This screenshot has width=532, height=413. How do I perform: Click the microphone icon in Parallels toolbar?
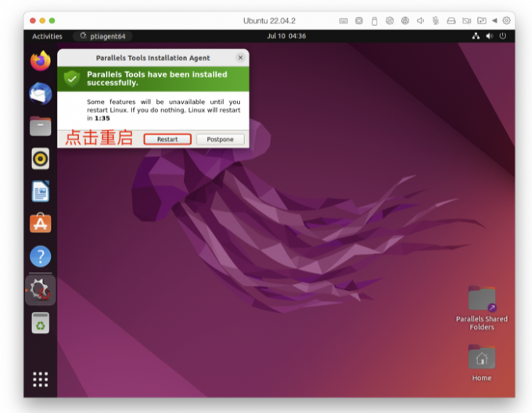coord(436,21)
